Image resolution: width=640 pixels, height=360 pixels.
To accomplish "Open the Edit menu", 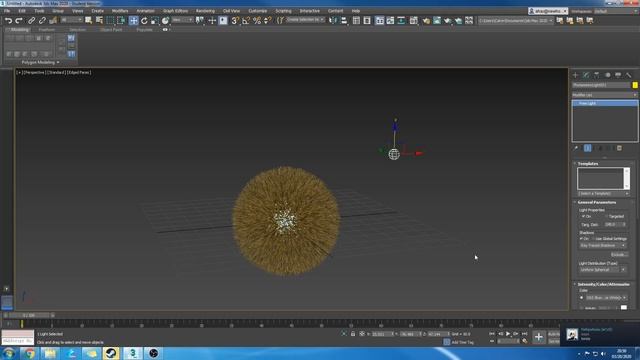I will click(22, 11).
